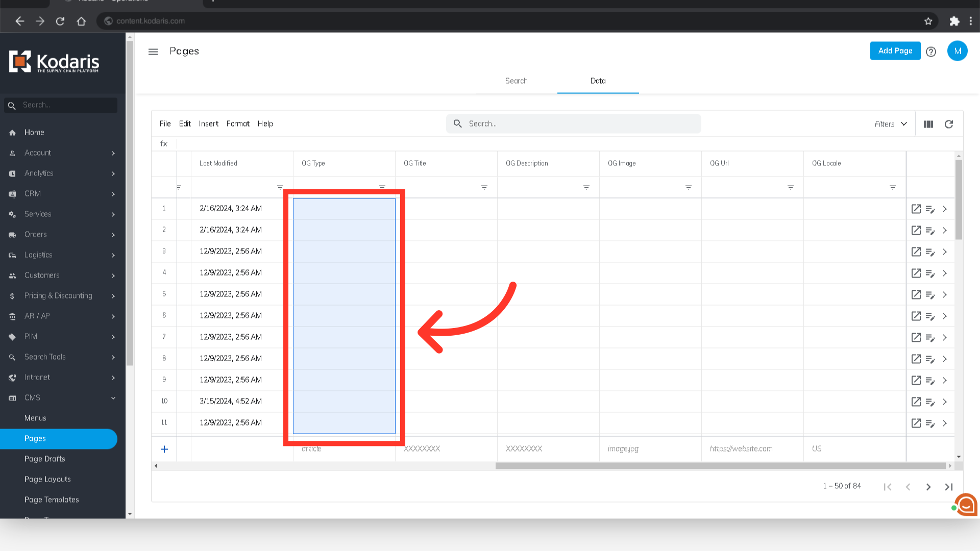Click the column view icon in toolbar
The height and width of the screenshot is (551, 980).
click(928, 124)
